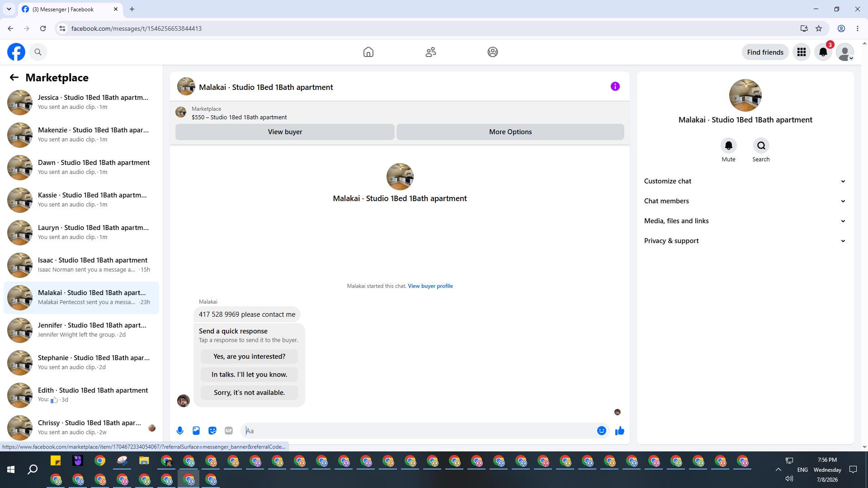868x488 pixels.
Task: Click the browser address bar URL
Action: click(137, 28)
